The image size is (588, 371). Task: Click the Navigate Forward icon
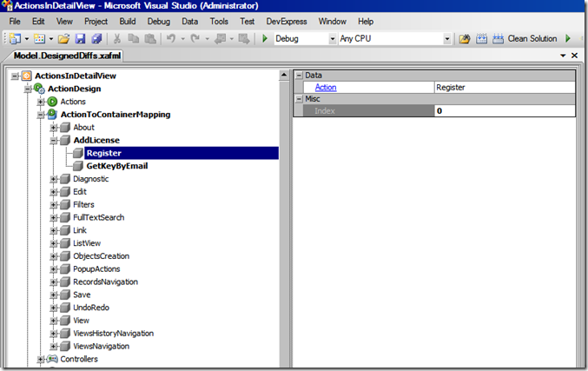(244, 38)
